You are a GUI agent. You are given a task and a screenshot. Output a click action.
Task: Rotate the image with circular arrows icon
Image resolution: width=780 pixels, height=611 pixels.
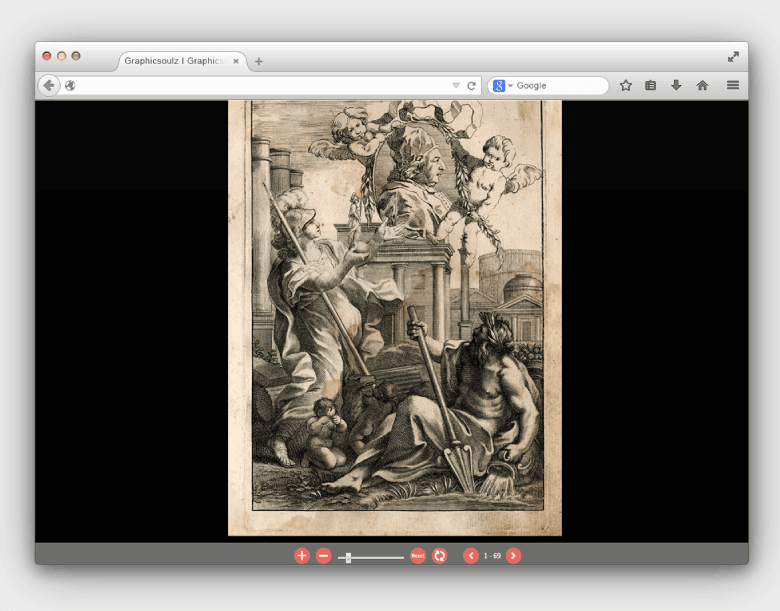coord(440,556)
